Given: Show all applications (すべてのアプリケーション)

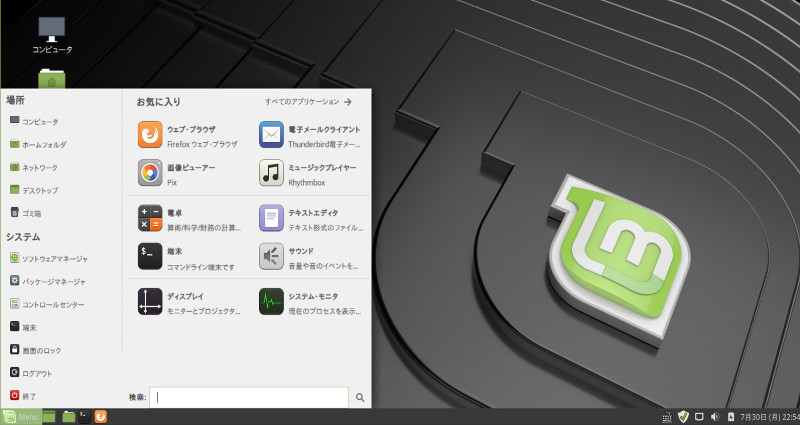Looking at the screenshot, I should pyautogui.click(x=308, y=102).
